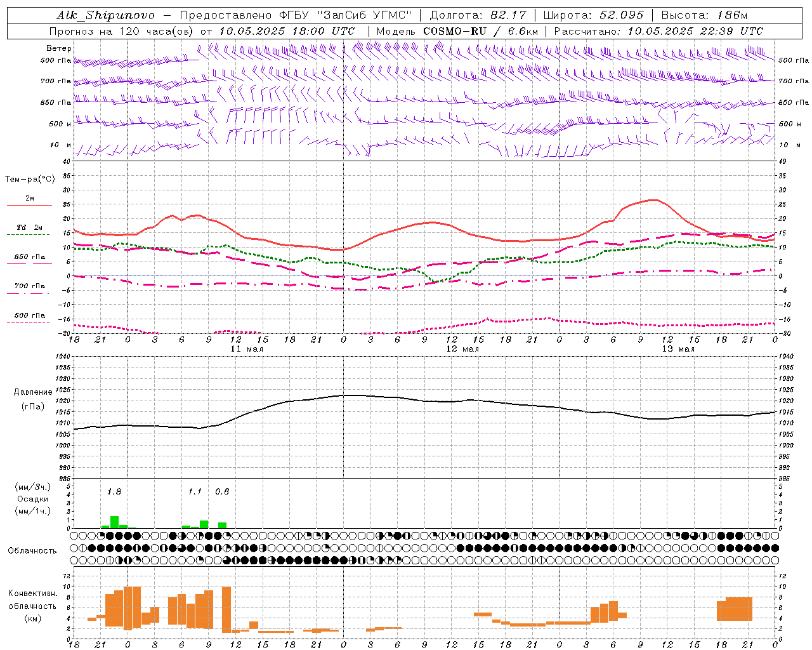Select 'Прогноз на 120 часа(ов)' forecast length text

point(121,31)
